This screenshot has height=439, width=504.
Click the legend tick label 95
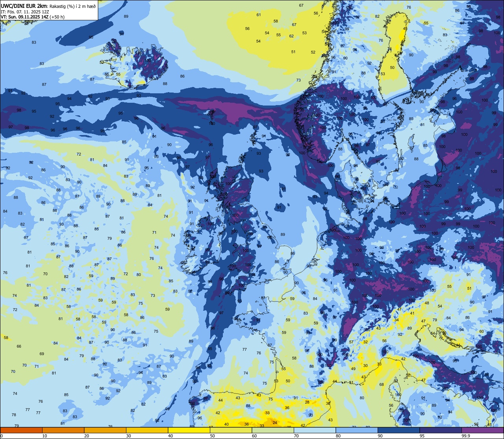[422, 436]
